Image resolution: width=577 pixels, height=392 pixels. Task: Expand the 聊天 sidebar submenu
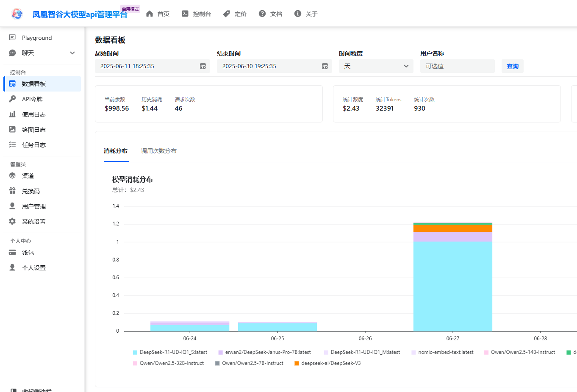pyautogui.click(x=72, y=53)
